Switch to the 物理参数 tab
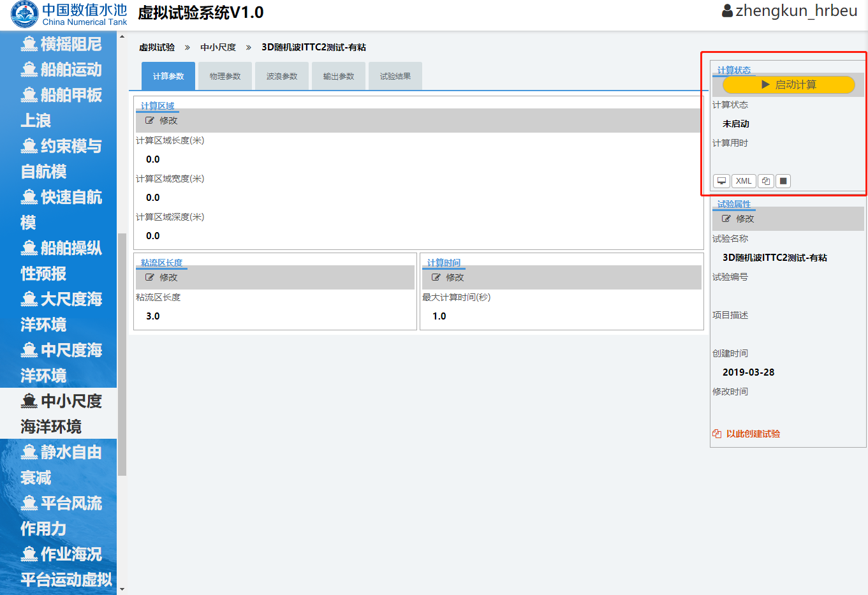Viewport: 868px width, 595px height. click(225, 77)
